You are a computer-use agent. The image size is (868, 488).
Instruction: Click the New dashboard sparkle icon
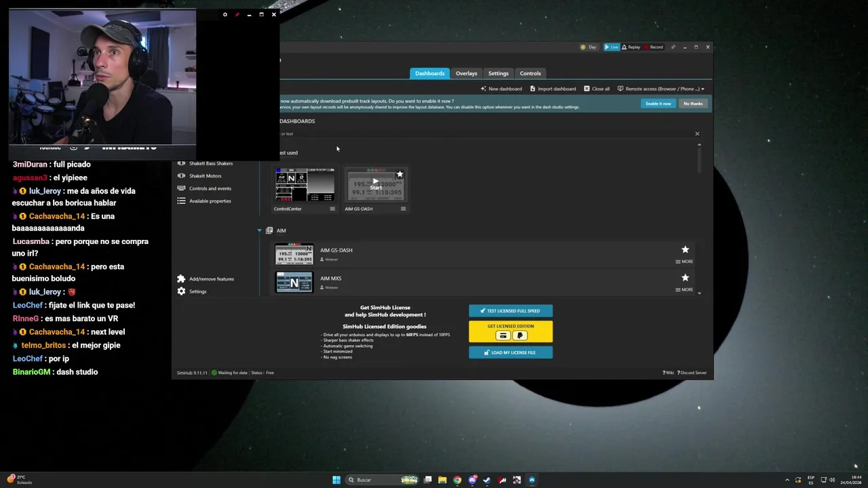click(484, 89)
